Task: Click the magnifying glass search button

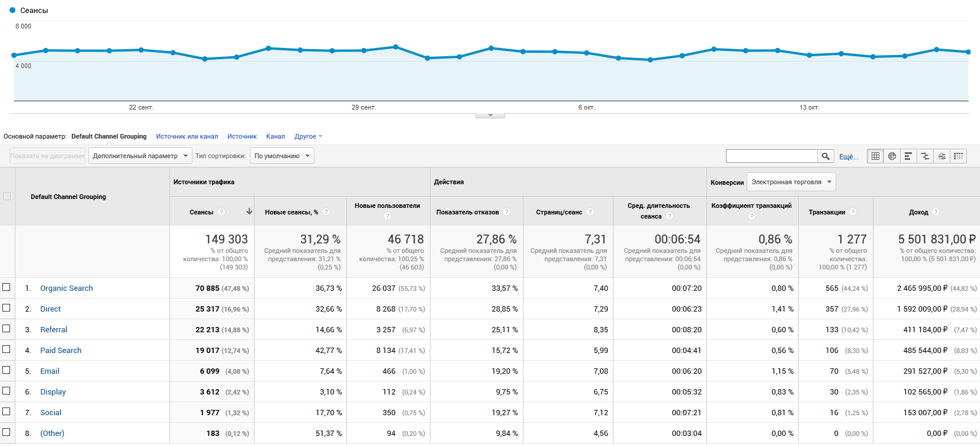Action: 825,156
